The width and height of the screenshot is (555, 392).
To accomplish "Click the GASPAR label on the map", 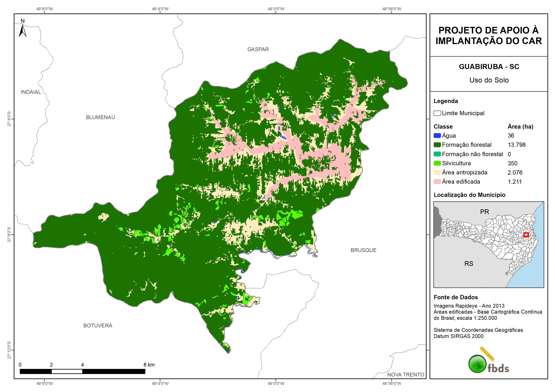I will [x=258, y=49].
